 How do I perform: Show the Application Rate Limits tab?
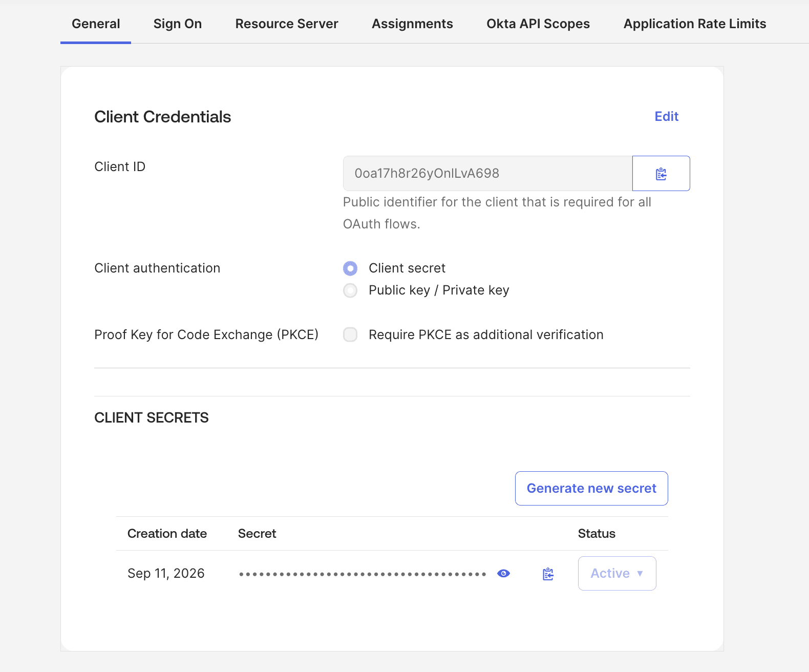pyautogui.click(x=695, y=24)
